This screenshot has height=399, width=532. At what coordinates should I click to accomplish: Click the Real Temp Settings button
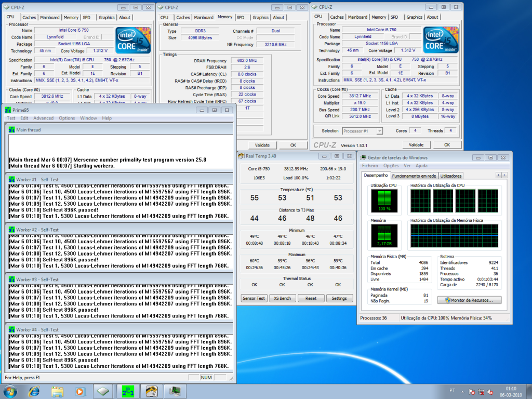coord(339,298)
